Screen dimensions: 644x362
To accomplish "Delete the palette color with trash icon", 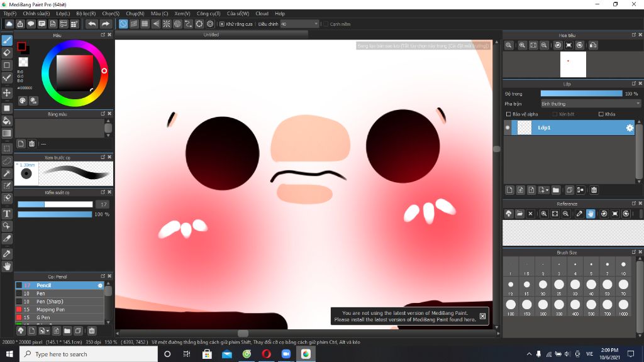I will coord(31,144).
